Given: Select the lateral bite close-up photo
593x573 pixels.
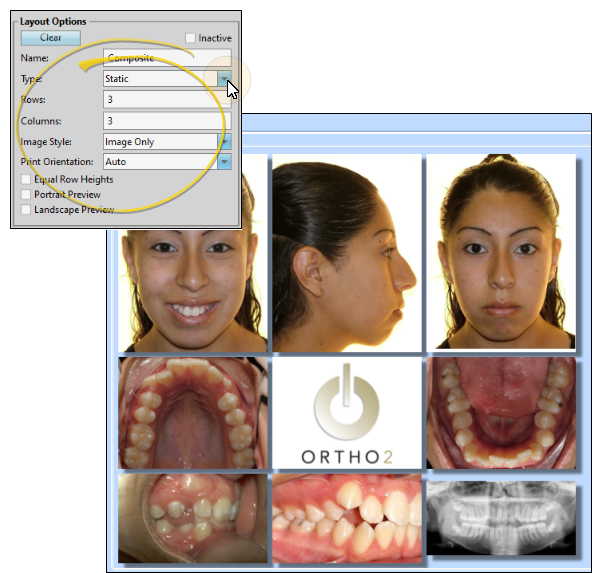Looking at the screenshot, I should pos(347,519).
